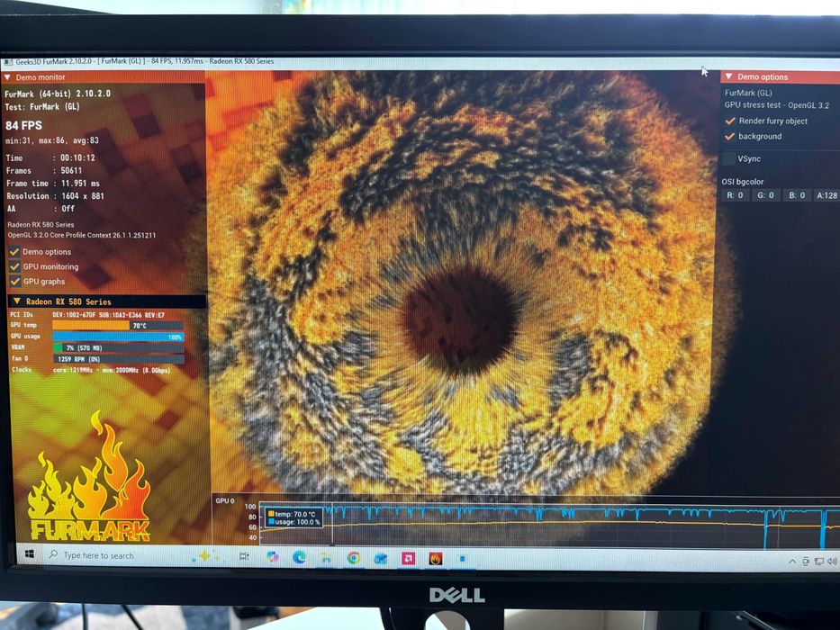Click the VRAM 7% (570 MB) bar
The image size is (840, 630).
click(x=118, y=348)
